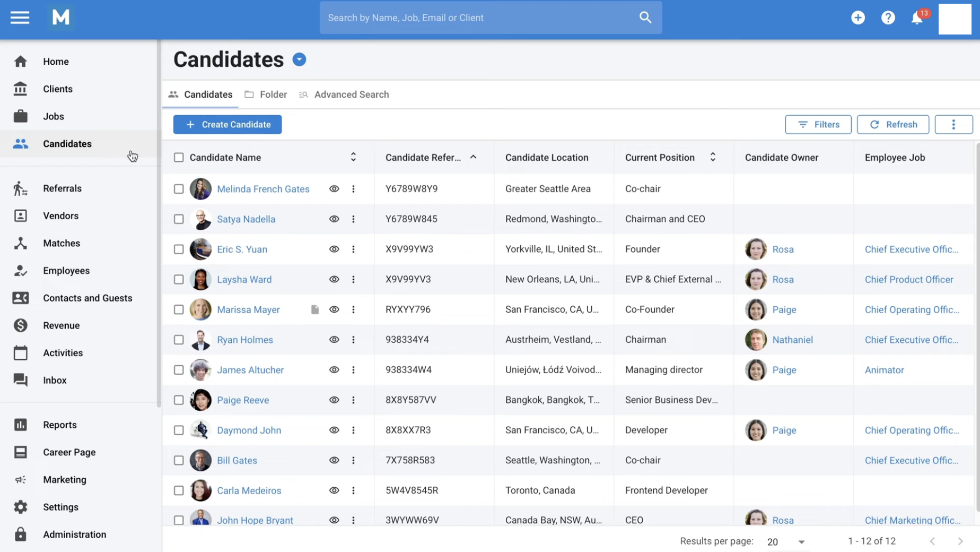Switch to the Folder tab
Screen dimensions: 980x552
pos(266,94)
